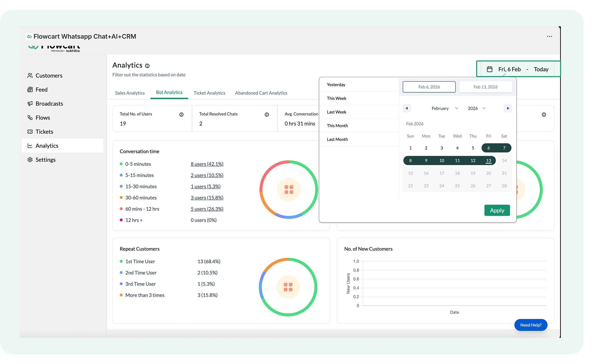Go to previous month in calendar
This screenshot has width=604, height=364.
[x=407, y=108]
